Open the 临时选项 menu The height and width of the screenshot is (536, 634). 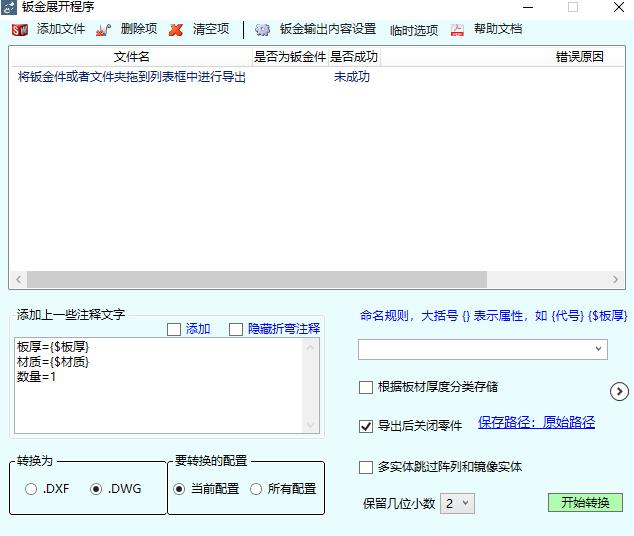point(414,30)
